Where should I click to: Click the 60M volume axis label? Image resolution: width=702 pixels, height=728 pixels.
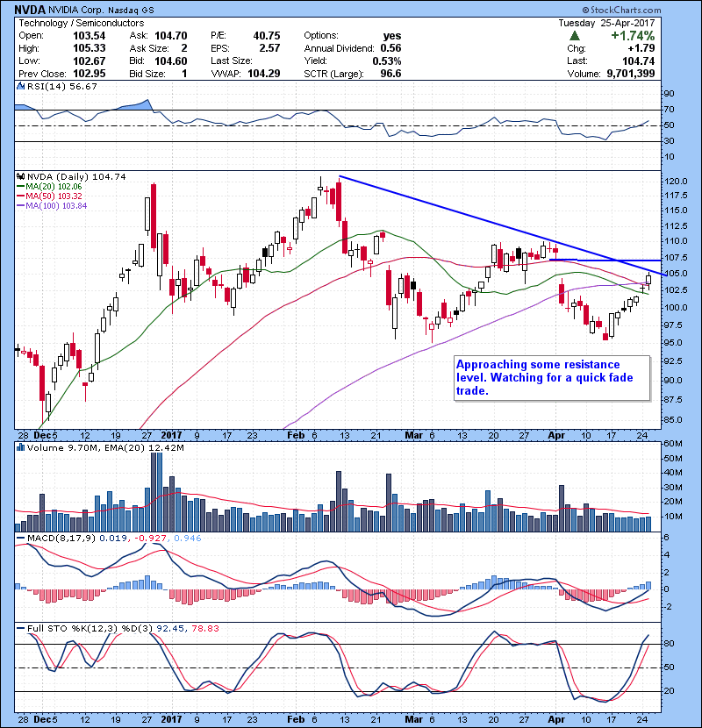pyautogui.click(x=672, y=444)
